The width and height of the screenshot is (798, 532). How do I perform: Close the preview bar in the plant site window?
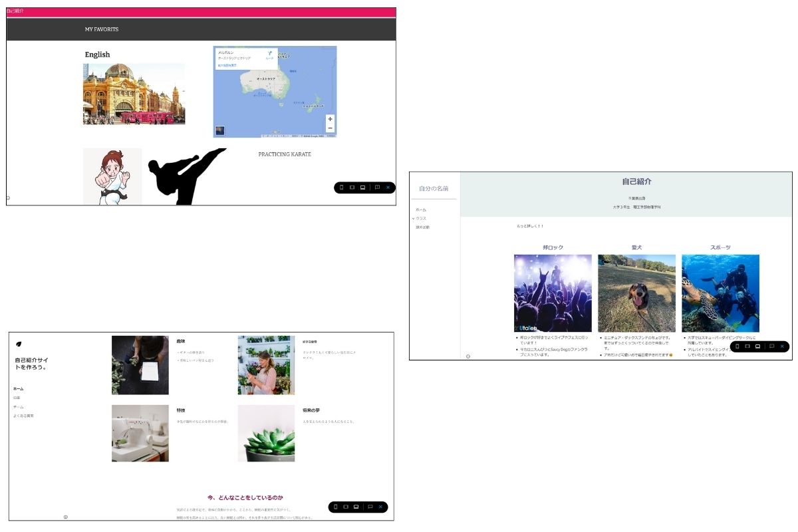[381, 507]
